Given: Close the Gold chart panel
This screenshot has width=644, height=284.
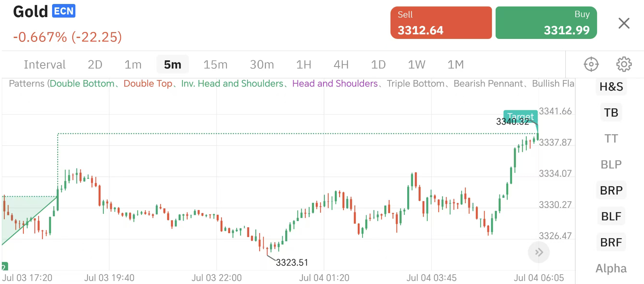Looking at the screenshot, I should [x=624, y=23].
